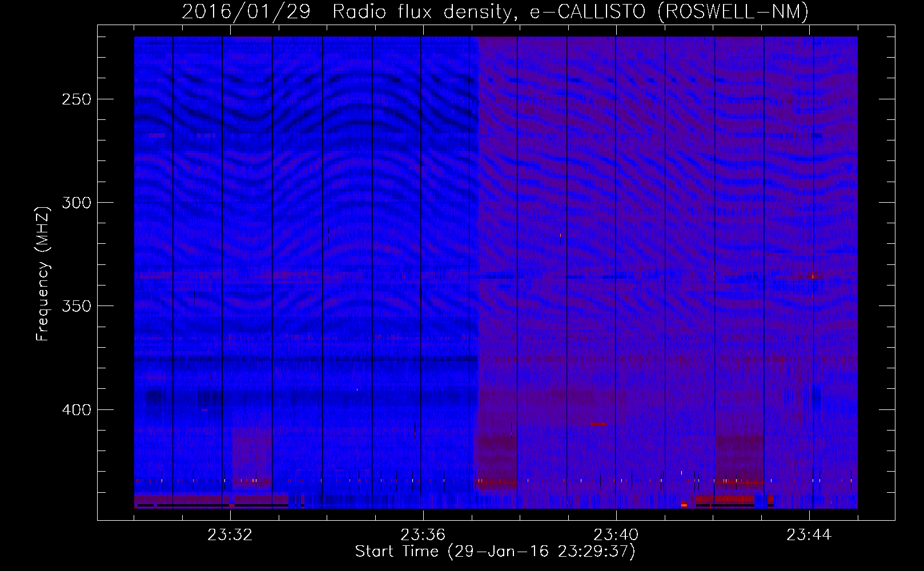
Task: Click the '23:40' time axis label
Action: (x=616, y=535)
